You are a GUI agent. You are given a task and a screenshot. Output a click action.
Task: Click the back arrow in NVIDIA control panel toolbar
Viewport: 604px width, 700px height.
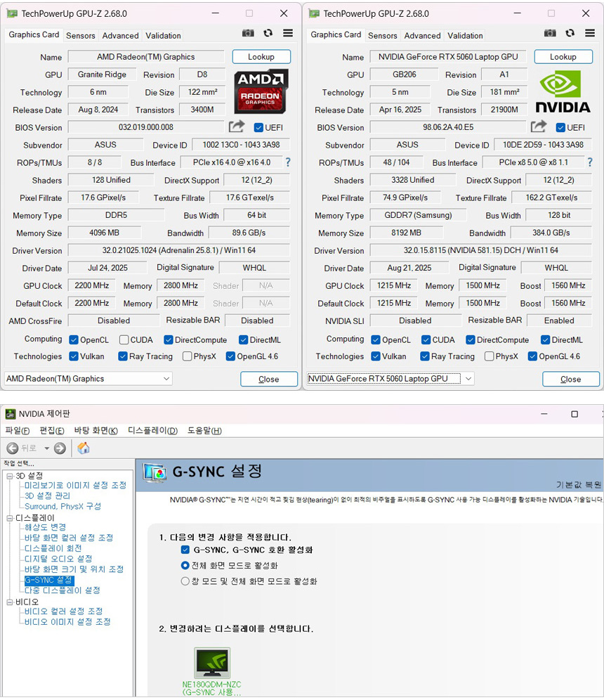[13, 448]
